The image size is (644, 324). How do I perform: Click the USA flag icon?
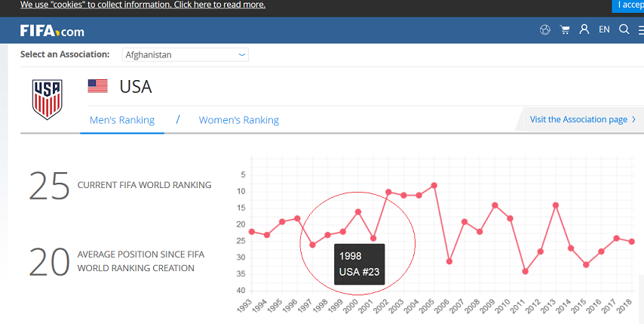[x=98, y=86]
